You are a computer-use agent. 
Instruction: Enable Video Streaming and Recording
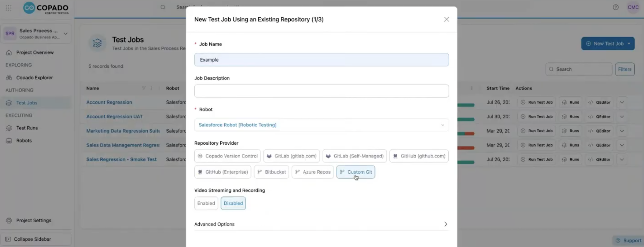[x=206, y=203]
